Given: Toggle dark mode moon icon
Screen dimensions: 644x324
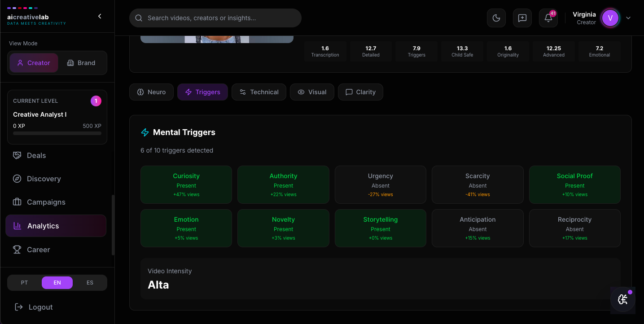Looking at the screenshot, I should pos(496,18).
